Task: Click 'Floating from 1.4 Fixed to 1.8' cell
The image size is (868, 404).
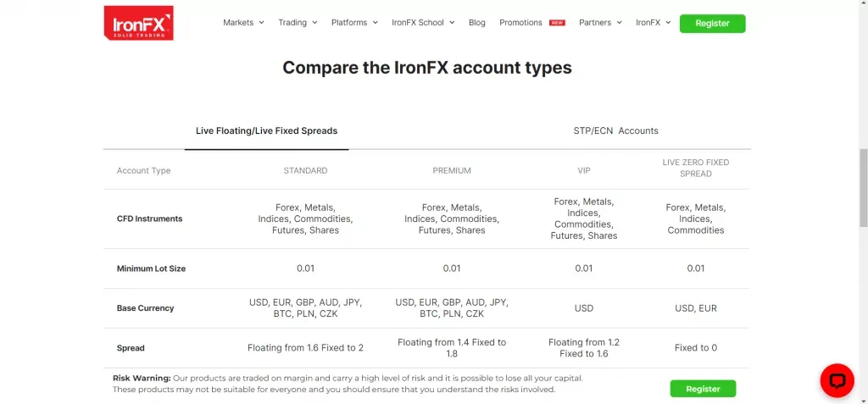Action: [452, 347]
